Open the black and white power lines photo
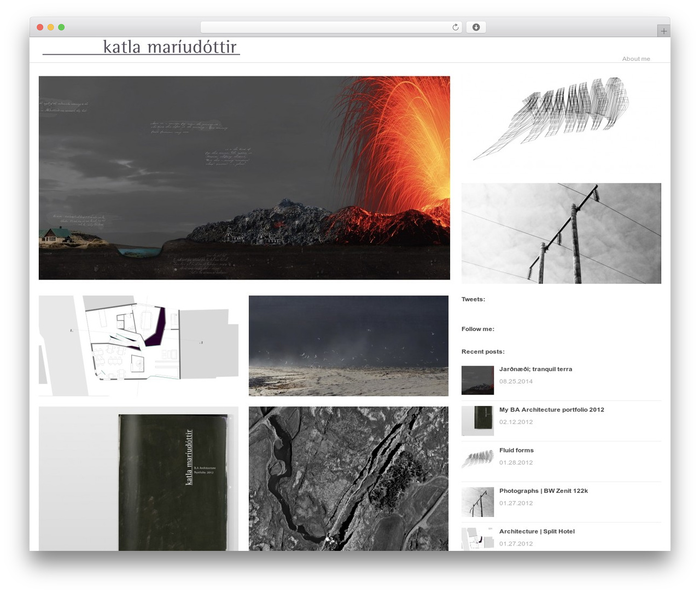 (x=561, y=233)
